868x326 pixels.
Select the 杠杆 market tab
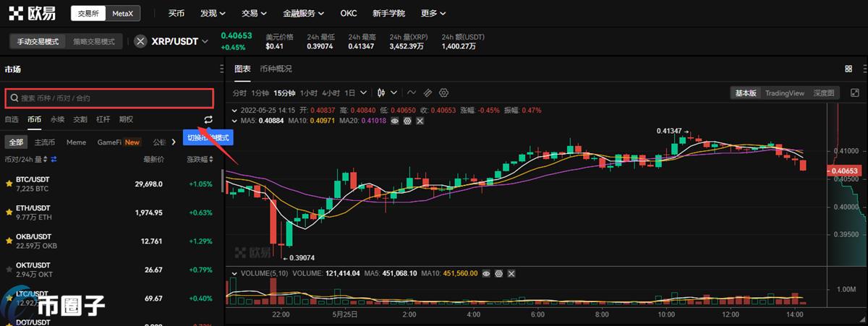(103, 119)
